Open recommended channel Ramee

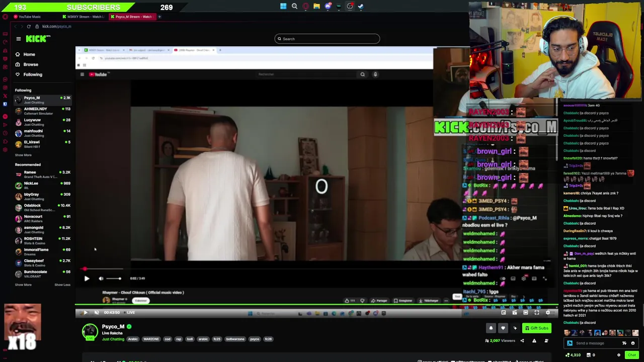43,174
